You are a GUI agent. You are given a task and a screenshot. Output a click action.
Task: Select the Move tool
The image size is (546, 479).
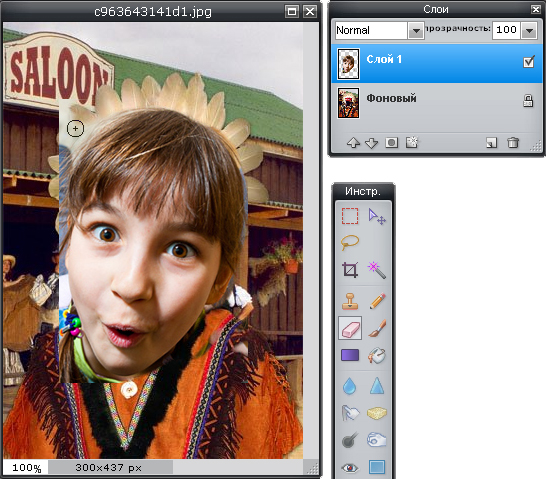coord(377,216)
